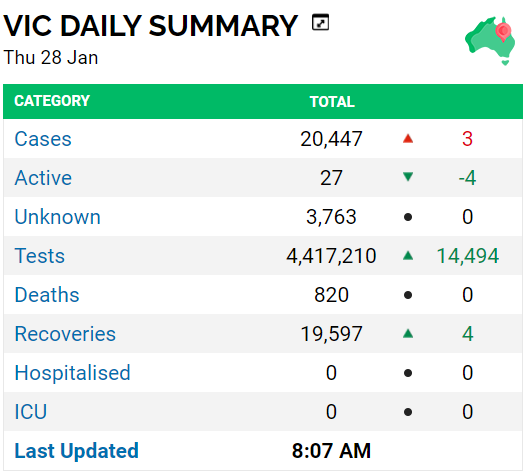Click the red up arrow for Cases
The image size is (530, 472).
coord(408,139)
